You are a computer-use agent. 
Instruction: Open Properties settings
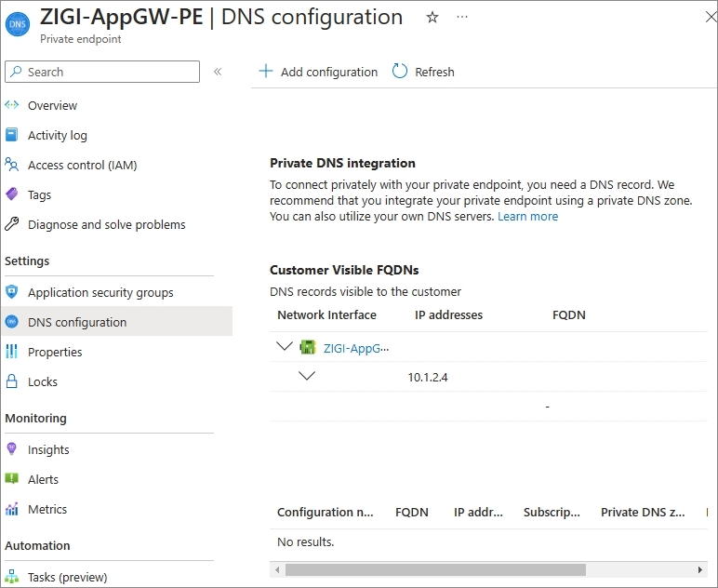55,352
